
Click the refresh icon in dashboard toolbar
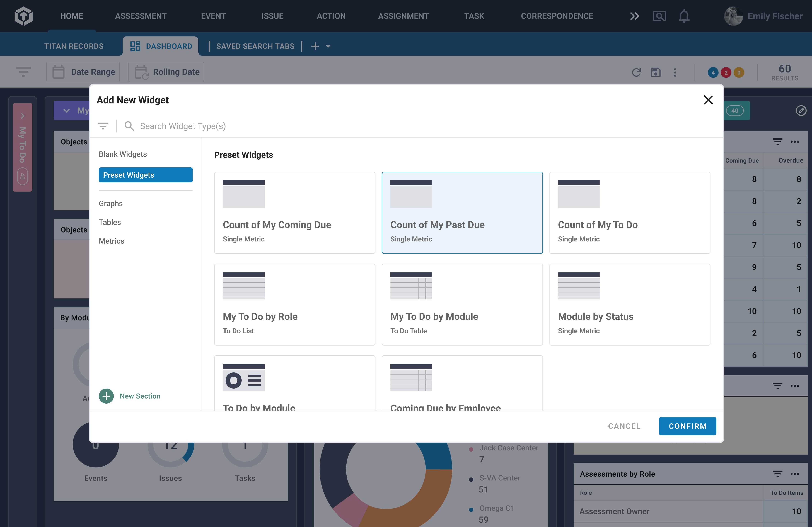[636, 72]
